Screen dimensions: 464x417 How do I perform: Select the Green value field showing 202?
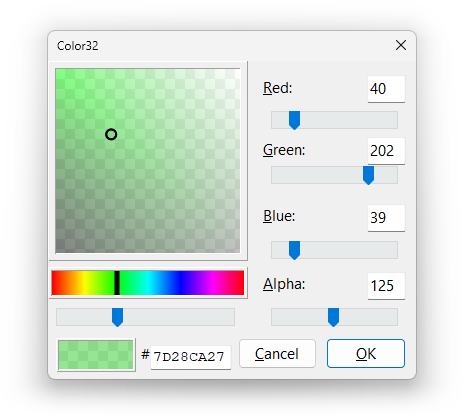(x=386, y=151)
